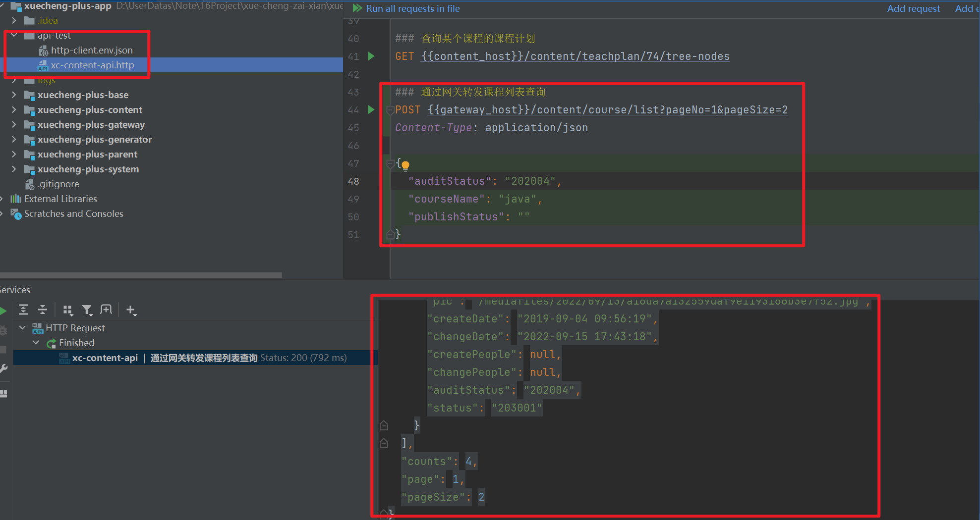The width and height of the screenshot is (980, 520).
Task: Run the POST gateway course list request
Action: [371, 109]
